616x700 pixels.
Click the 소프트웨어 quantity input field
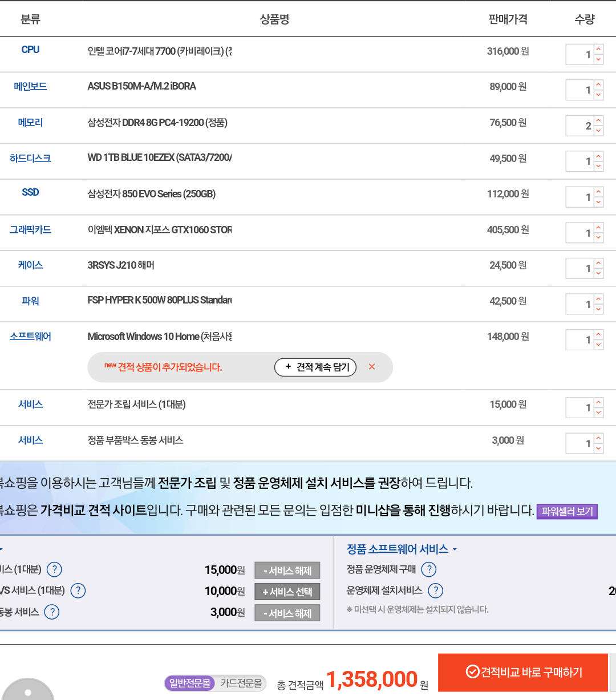pos(579,340)
